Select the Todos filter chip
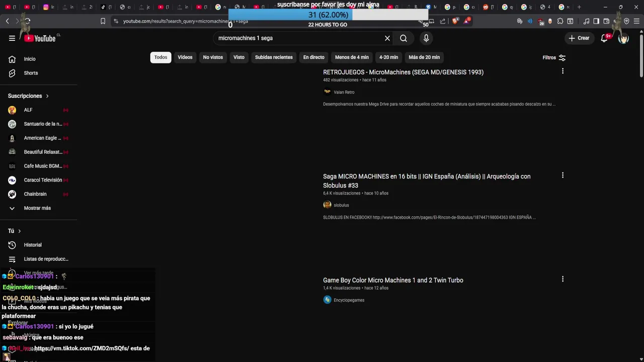This screenshot has height=362, width=644. [x=161, y=57]
